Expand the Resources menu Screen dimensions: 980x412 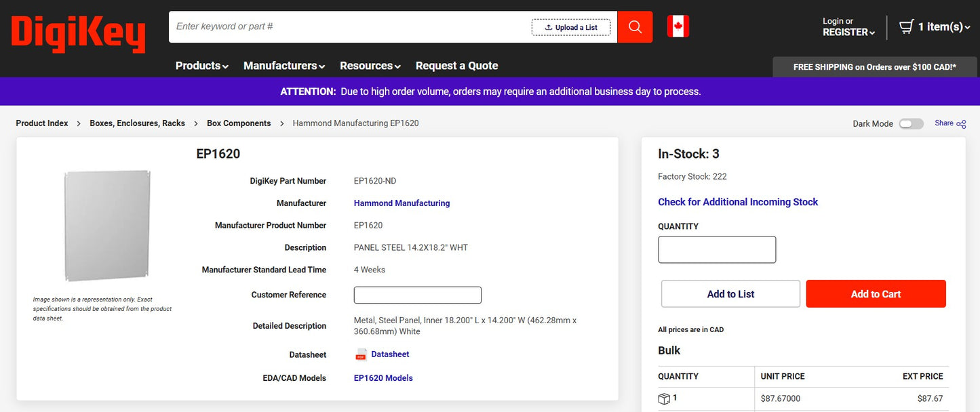point(370,66)
